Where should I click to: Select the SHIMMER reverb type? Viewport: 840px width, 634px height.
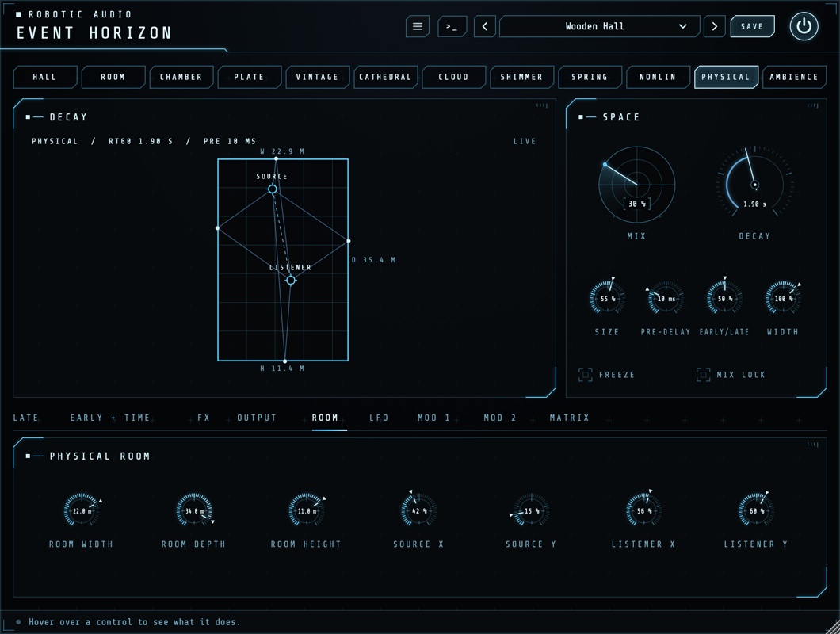click(x=521, y=77)
